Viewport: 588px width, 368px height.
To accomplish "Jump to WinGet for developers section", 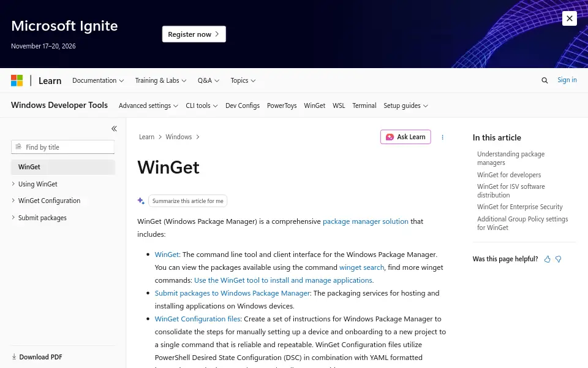I will [509, 175].
